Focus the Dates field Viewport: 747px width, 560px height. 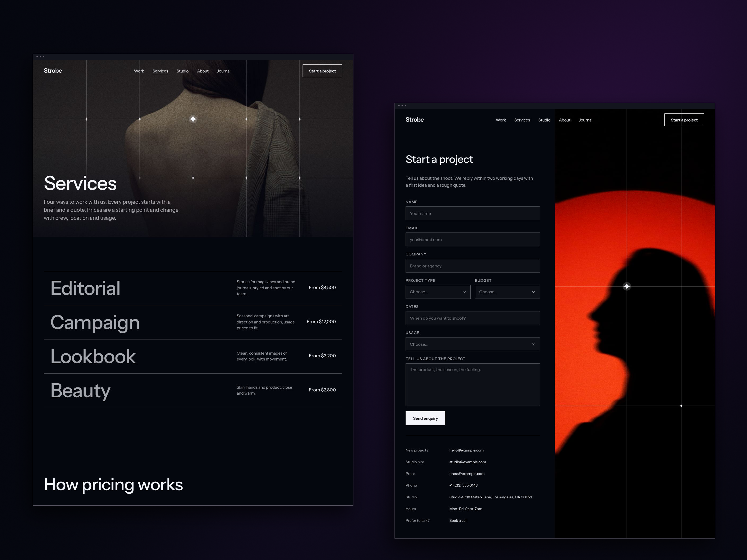[472, 318]
